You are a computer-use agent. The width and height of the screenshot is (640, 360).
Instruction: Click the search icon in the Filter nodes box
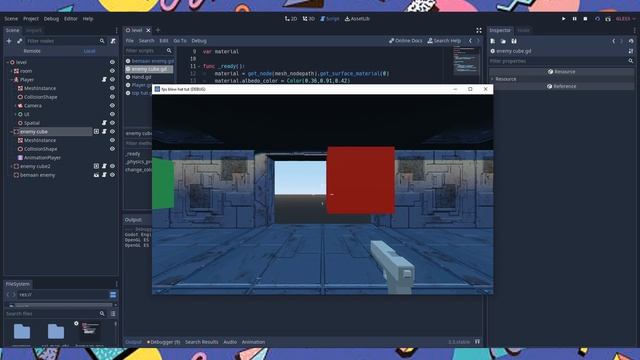coord(102,41)
